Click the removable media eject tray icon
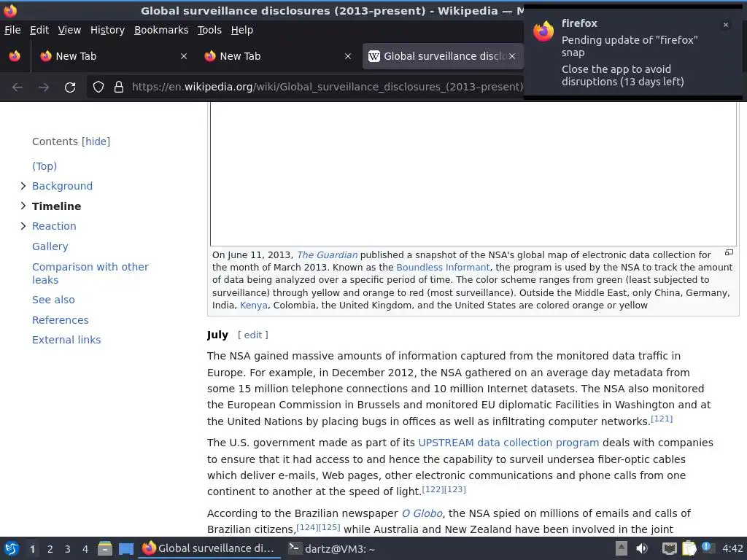The image size is (747, 560). 622,548
